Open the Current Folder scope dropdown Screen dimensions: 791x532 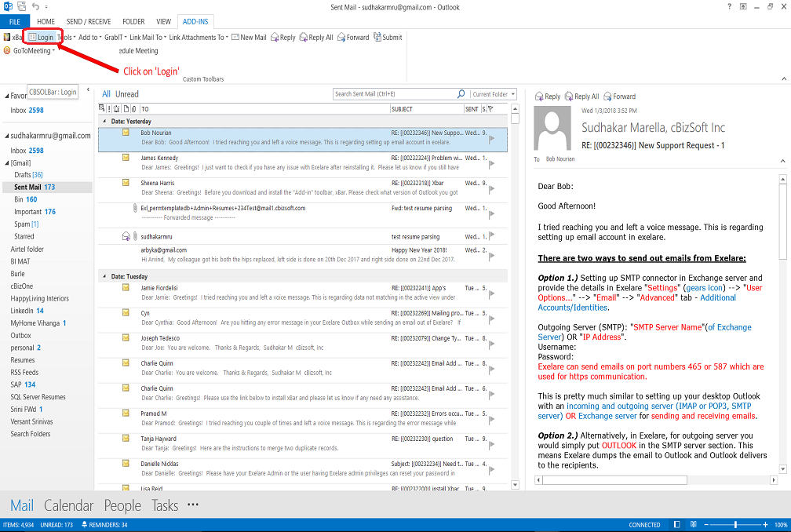(x=494, y=94)
